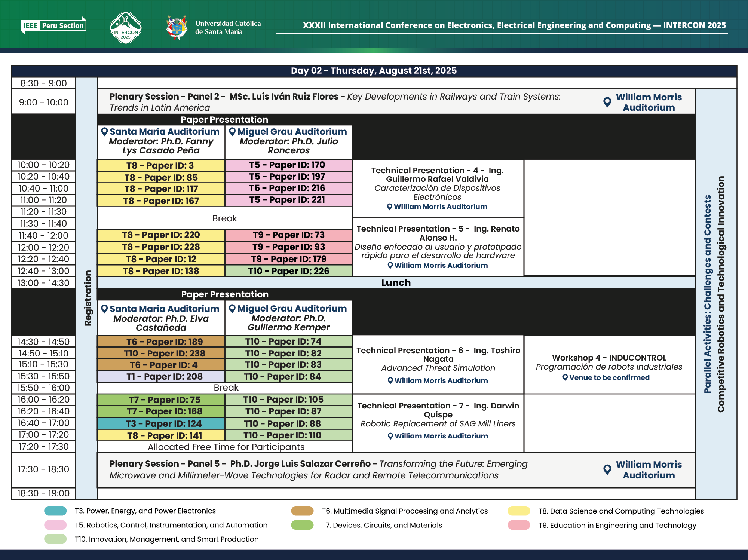
Task: Click the 9:00 - 10:00 time slot
Action: (x=44, y=102)
